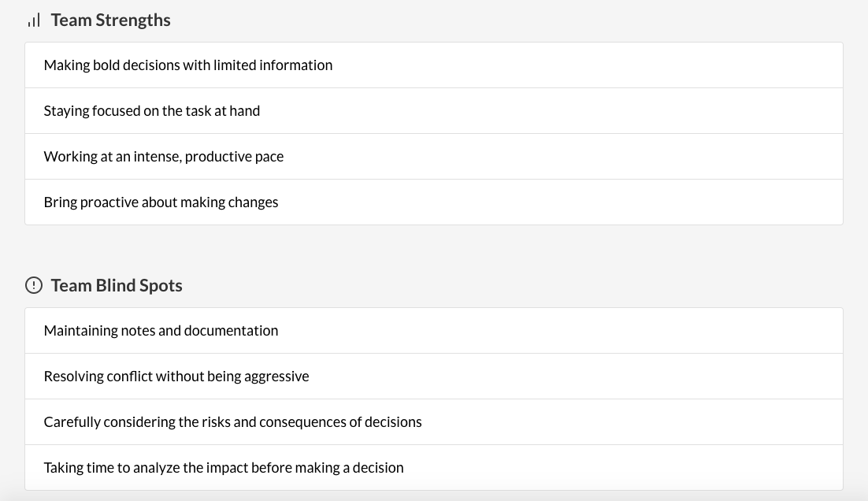This screenshot has height=501, width=868.
Task: Click the word 'information' in the first strength
Action: [295, 65]
